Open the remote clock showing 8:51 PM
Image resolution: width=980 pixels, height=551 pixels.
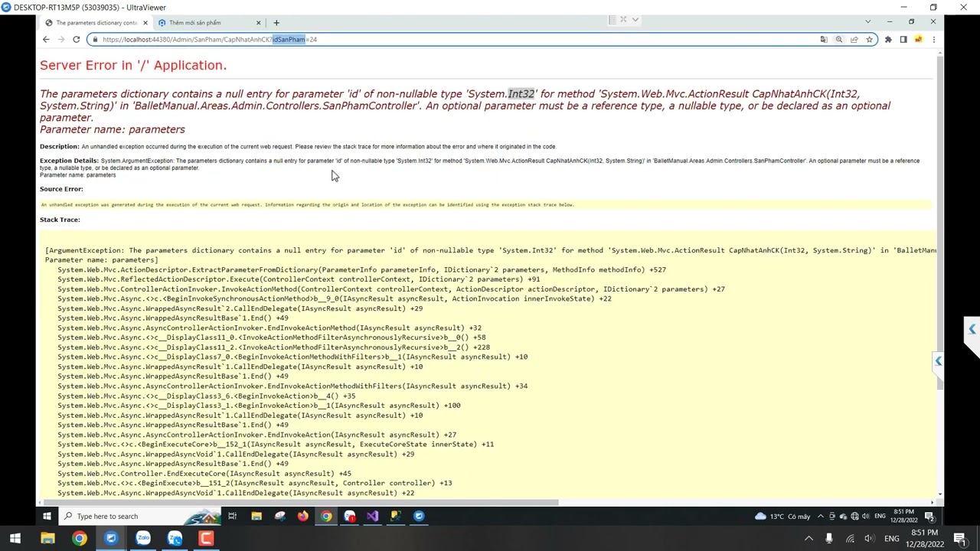click(x=903, y=516)
